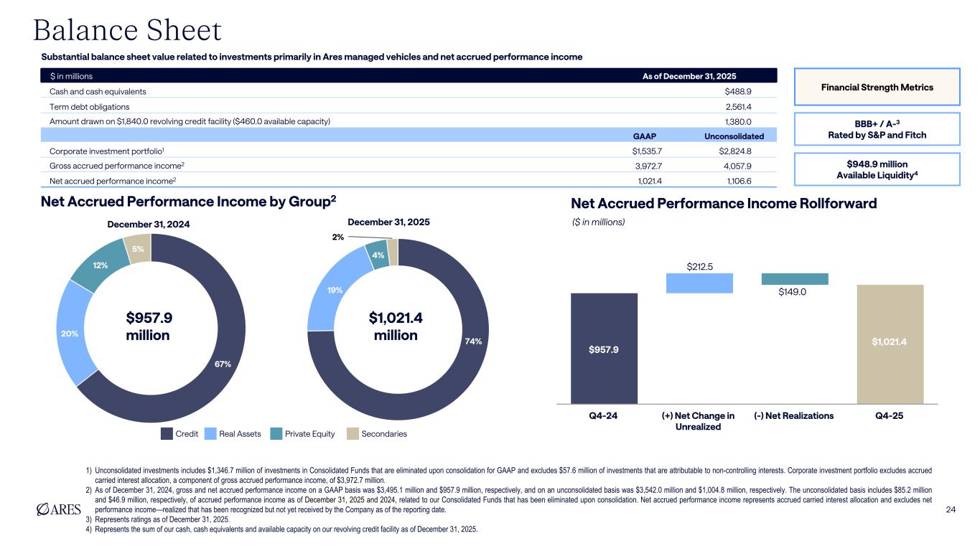Click the $149.0 Net Realizations bar
Image resolution: width=980 pixels, height=551 pixels.
point(795,279)
